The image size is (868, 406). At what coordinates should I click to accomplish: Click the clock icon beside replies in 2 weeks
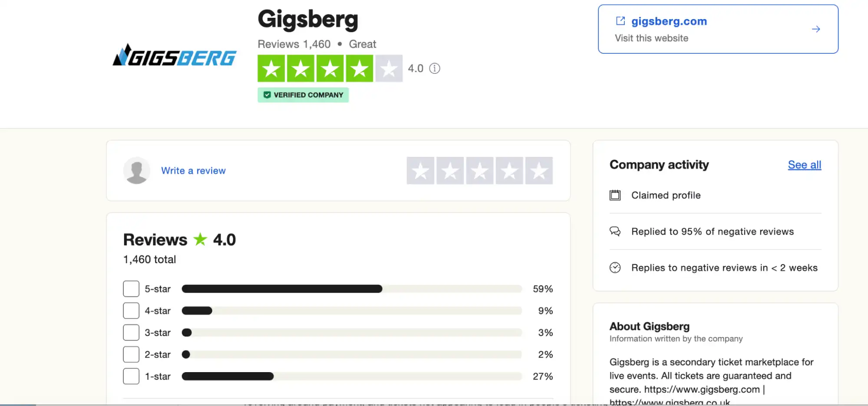pos(615,267)
